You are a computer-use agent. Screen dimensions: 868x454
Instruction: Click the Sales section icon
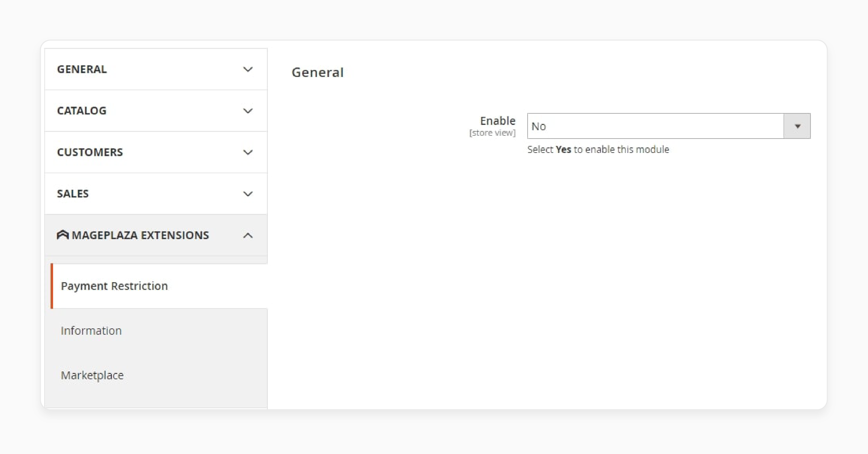coord(248,193)
